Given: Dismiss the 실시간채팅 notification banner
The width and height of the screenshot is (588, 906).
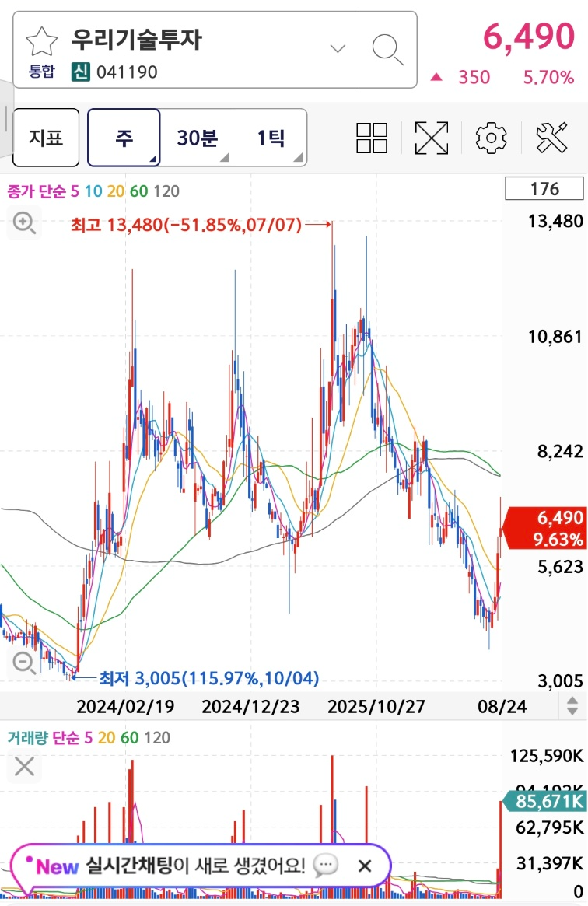Looking at the screenshot, I should [365, 866].
